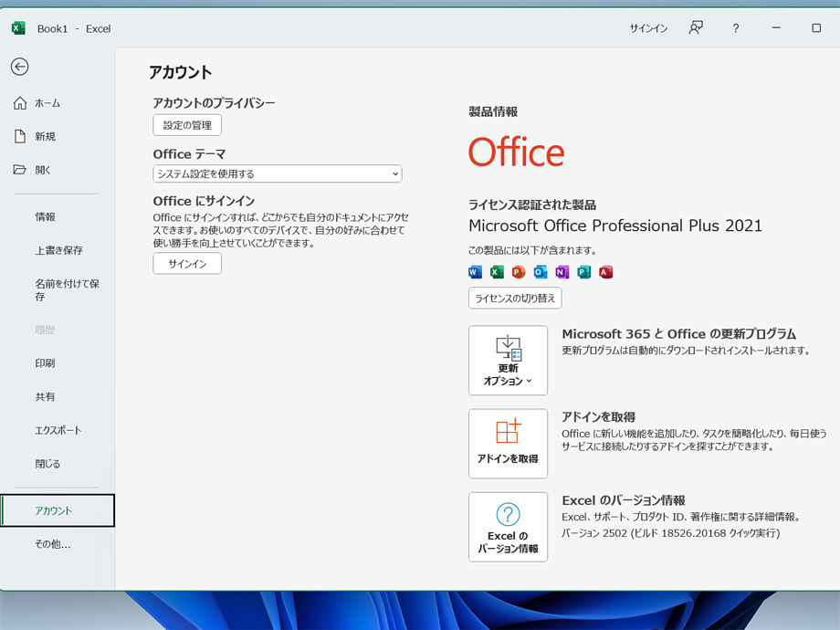The image size is (840, 630).
Task: Click the Excel icon in included products
Action: click(497, 272)
